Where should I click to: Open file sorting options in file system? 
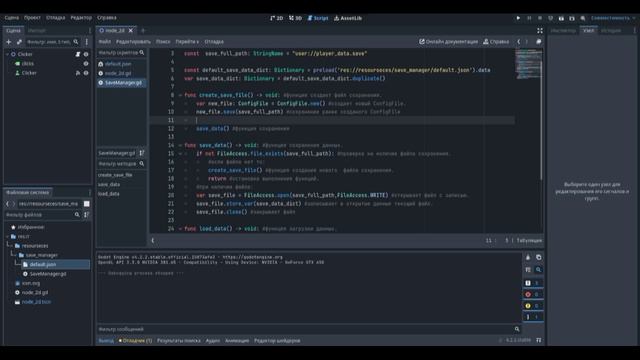[86, 215]
